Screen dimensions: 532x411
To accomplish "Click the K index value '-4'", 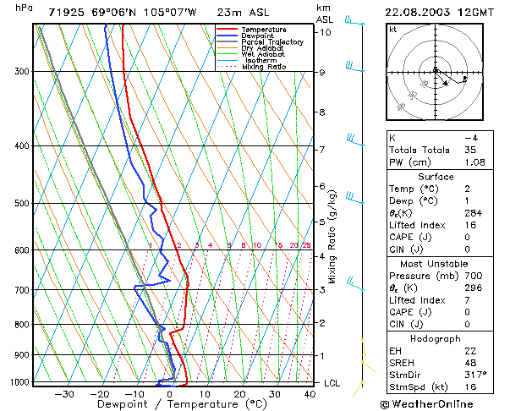I will (x=471, y=138).
